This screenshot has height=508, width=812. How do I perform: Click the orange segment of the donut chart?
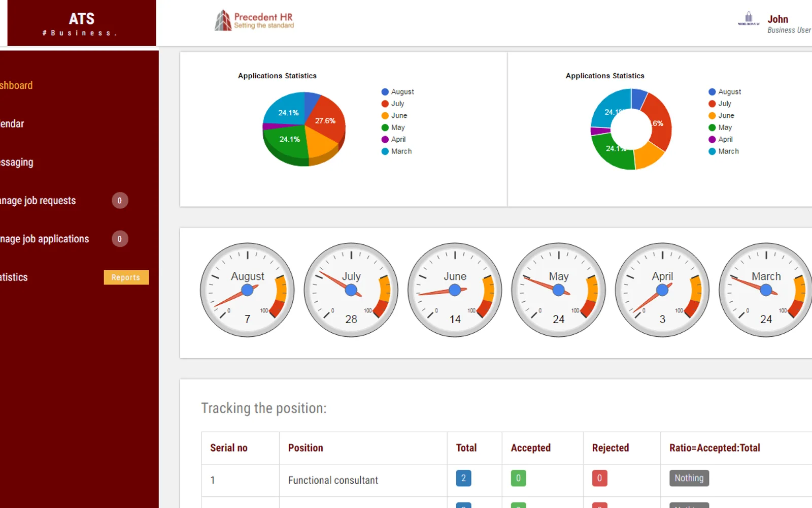[650, 155]
